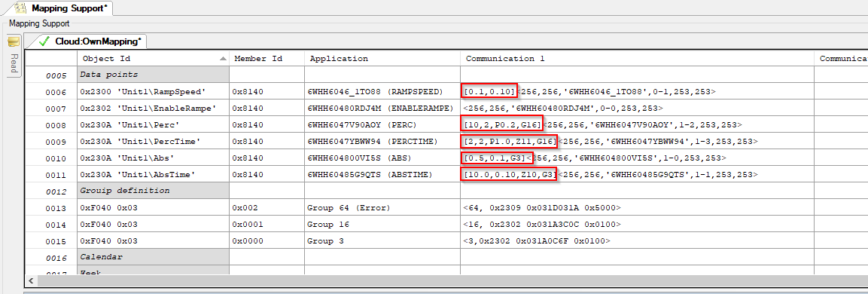This screenshot has width=868, height=294.
Task: Click the 'Data points' section cell
Action: click(153, 75)
